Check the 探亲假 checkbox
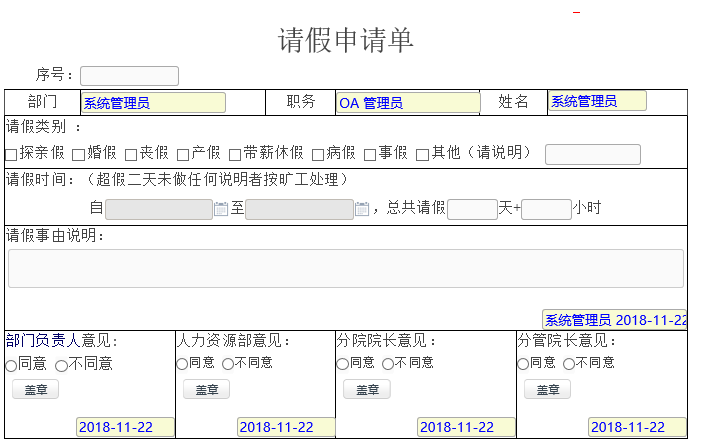Screen dimensions: 706x444 coord(11,154)
